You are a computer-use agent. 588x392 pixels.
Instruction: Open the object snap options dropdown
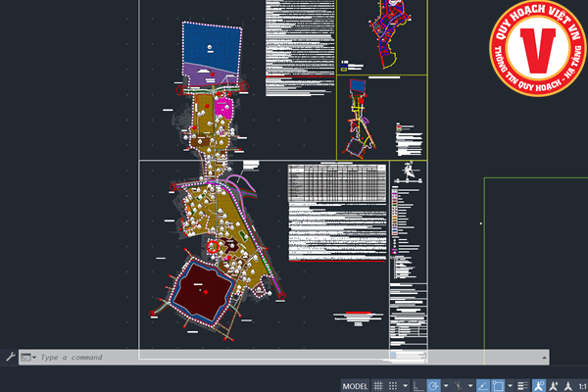tap(510, 386)
